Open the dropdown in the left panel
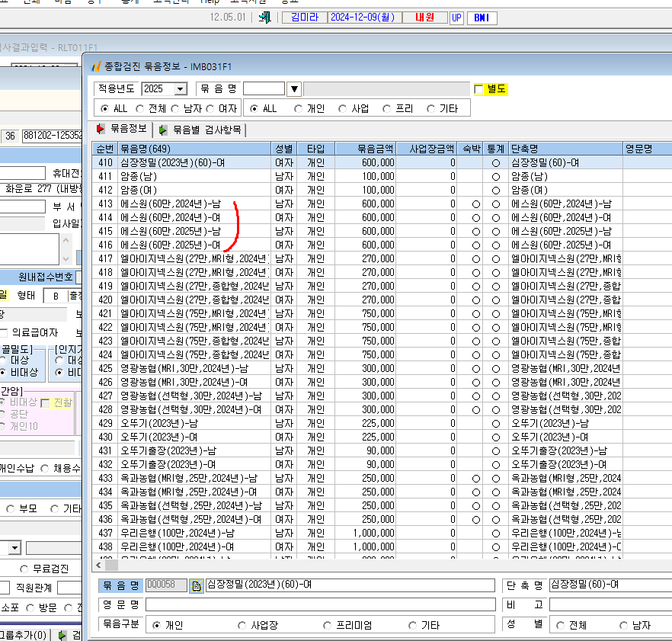 14,547
